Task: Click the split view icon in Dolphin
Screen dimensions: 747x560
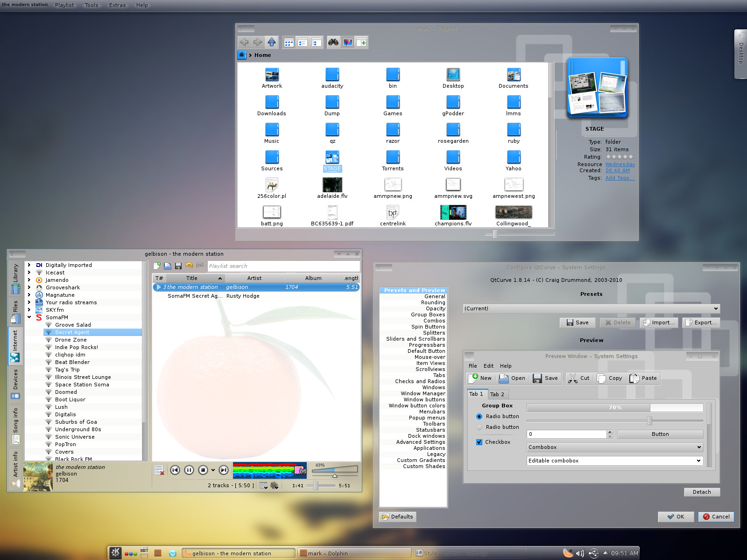Action: pyautogui.click(x=361, y=42)
